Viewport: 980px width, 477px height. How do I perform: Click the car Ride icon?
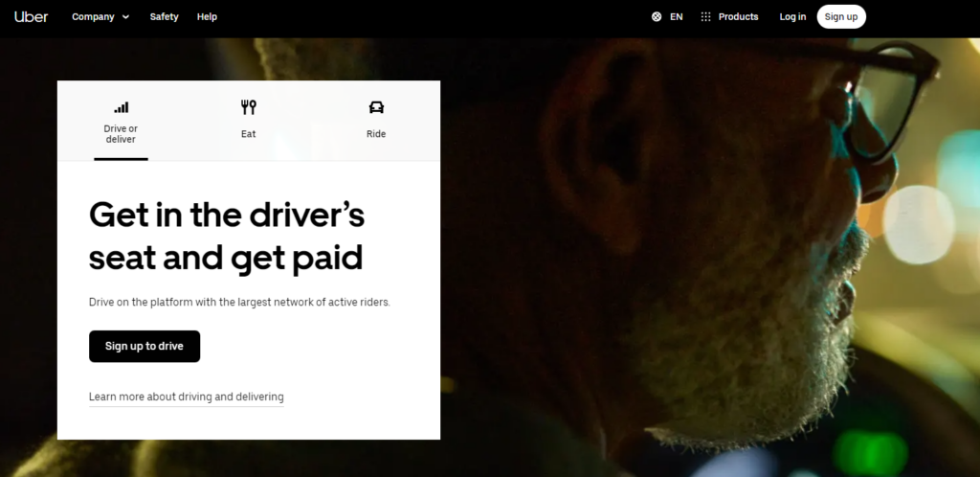(376, 107)
